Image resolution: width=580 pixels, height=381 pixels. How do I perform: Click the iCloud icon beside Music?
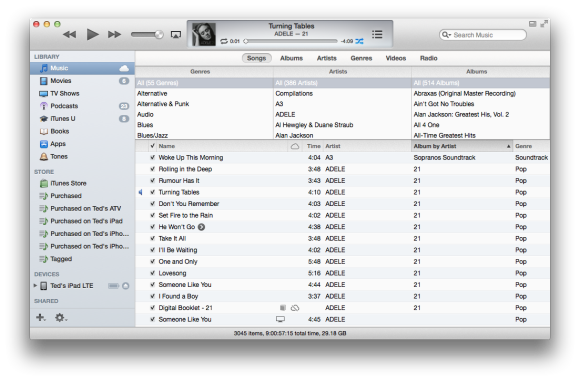pos(124,68)
